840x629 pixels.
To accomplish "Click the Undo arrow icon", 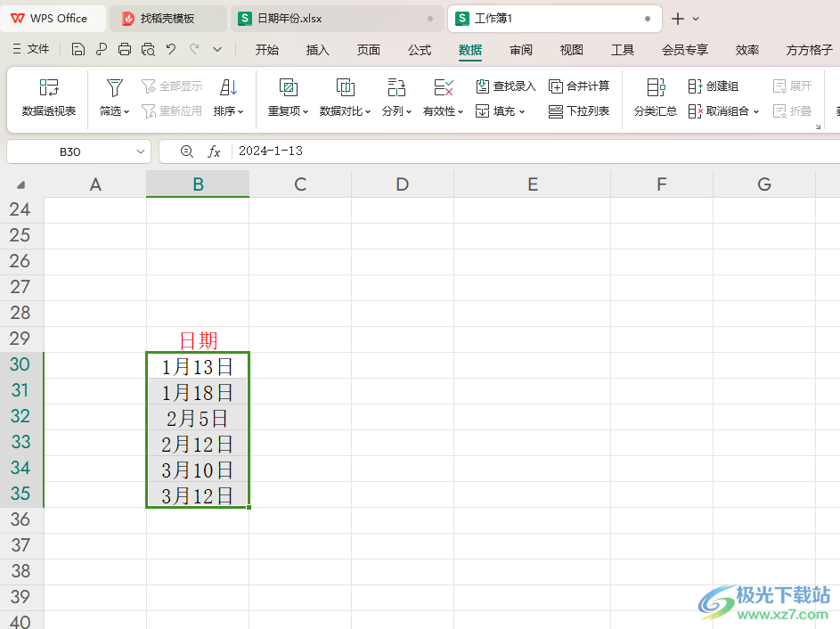I will [171, 49].
